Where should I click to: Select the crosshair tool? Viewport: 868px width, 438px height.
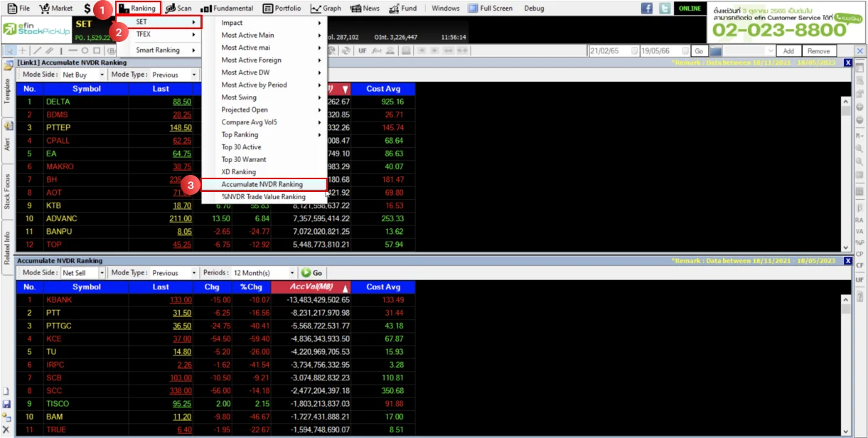[x=23, y=50]
